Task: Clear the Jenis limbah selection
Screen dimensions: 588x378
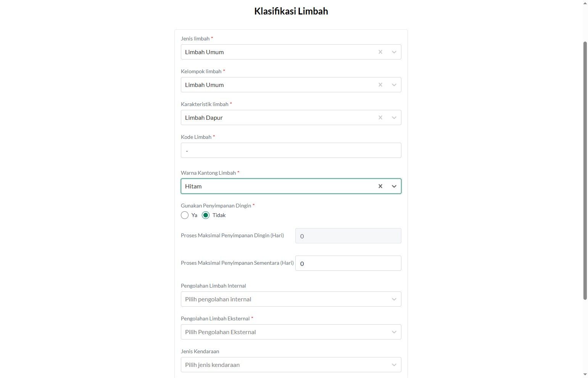Action: click(x=380, y=52)
